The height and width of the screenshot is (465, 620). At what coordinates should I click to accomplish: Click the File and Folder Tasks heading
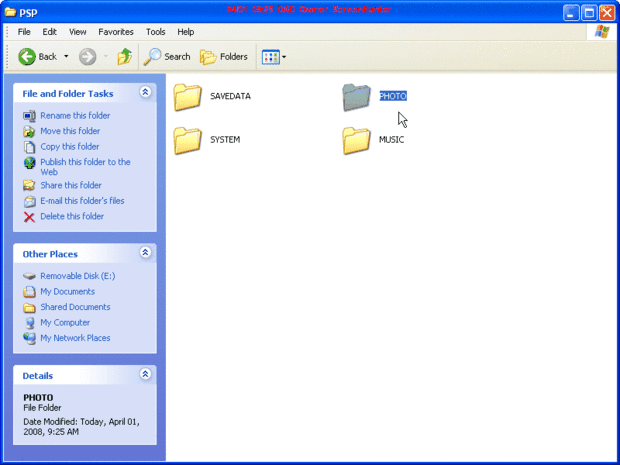tap(68, 94)
